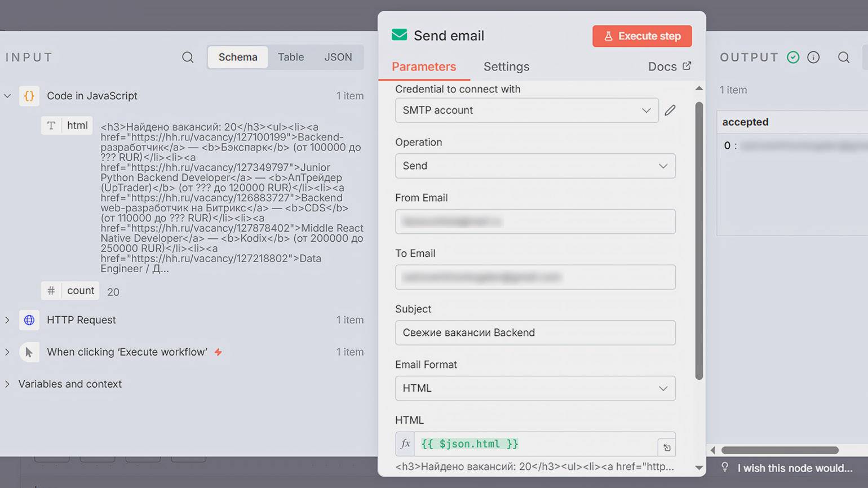Screen dimensions: 868x488
Task: Click the Execute step button
Action: pyautogui.click(x=642, y=36)
